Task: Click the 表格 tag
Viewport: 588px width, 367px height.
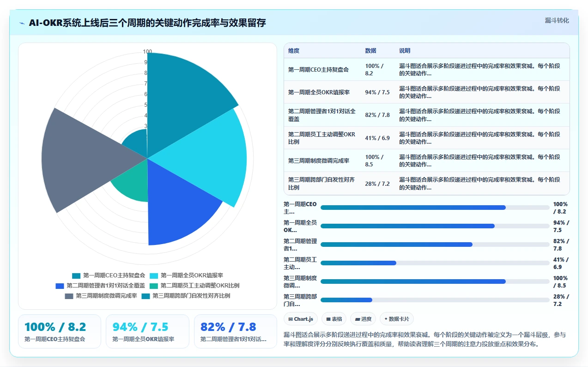Action: (x=334, y=319)
